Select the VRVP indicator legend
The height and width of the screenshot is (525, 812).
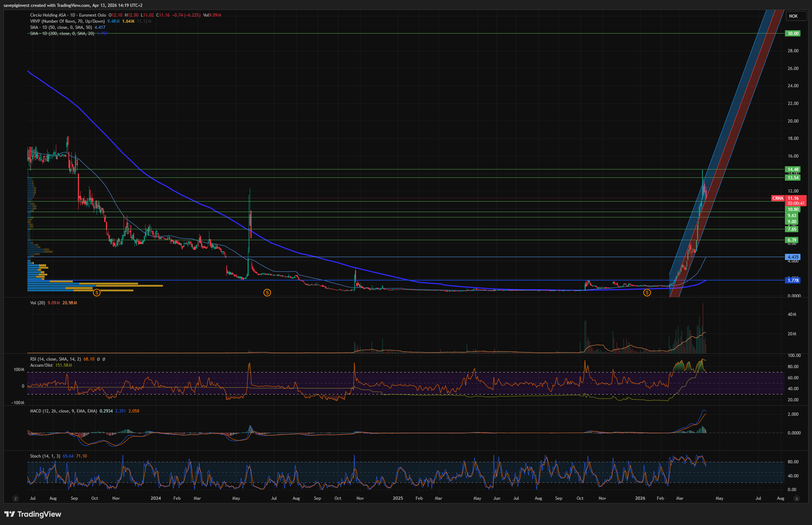coord(67,21)
